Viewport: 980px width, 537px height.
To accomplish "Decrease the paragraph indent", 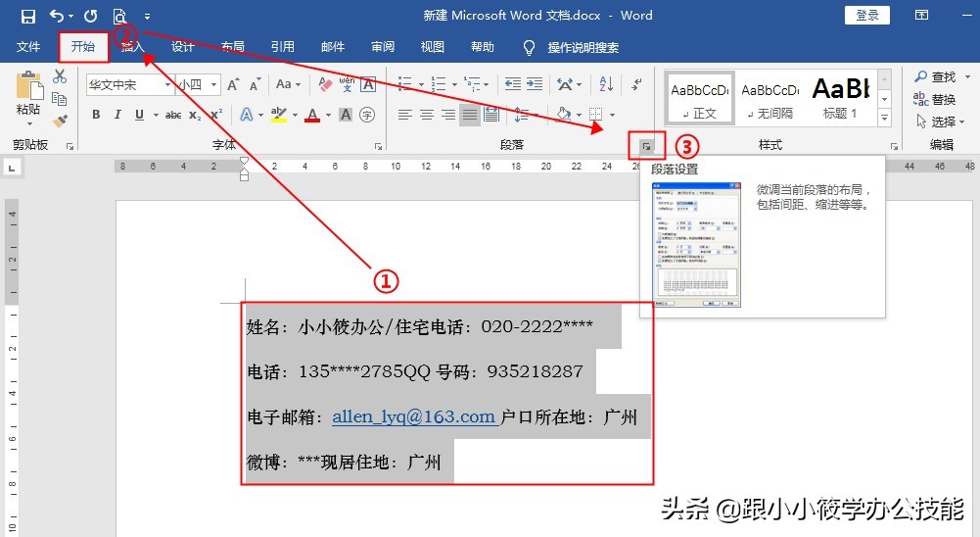I will (x=512, y=84).
